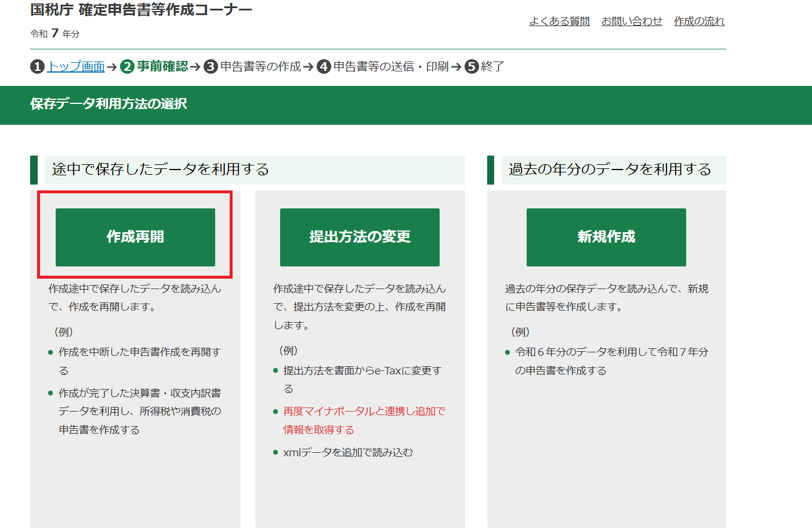Select the 申告書等の作成 step label
812x530 pixels.
tap(260, 67)
